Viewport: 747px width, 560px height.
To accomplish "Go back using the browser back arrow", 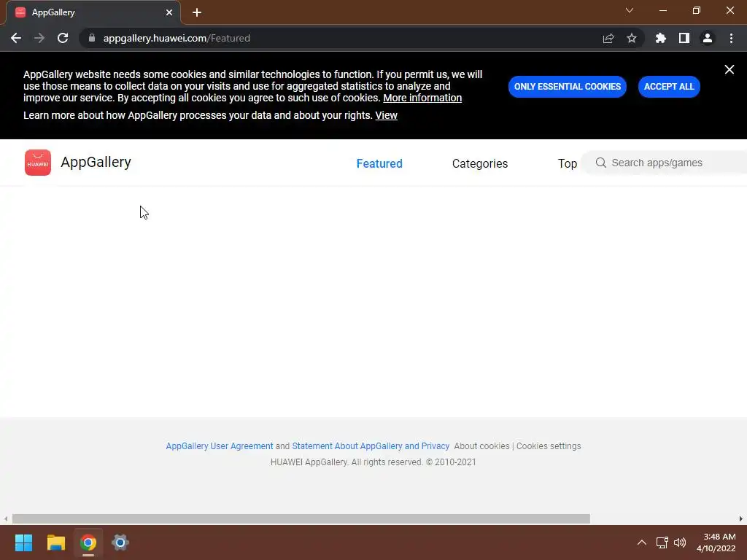I will click(x=16, y=38).
